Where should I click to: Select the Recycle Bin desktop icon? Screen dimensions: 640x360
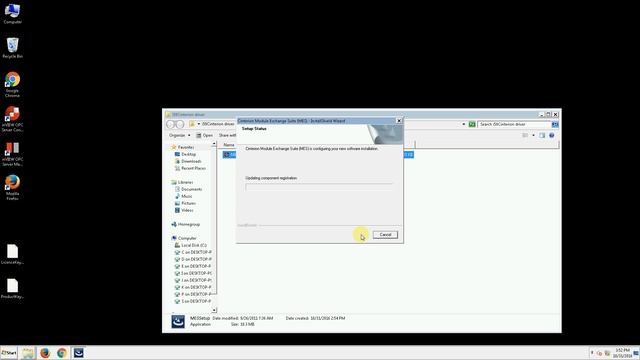coord(12,48)
